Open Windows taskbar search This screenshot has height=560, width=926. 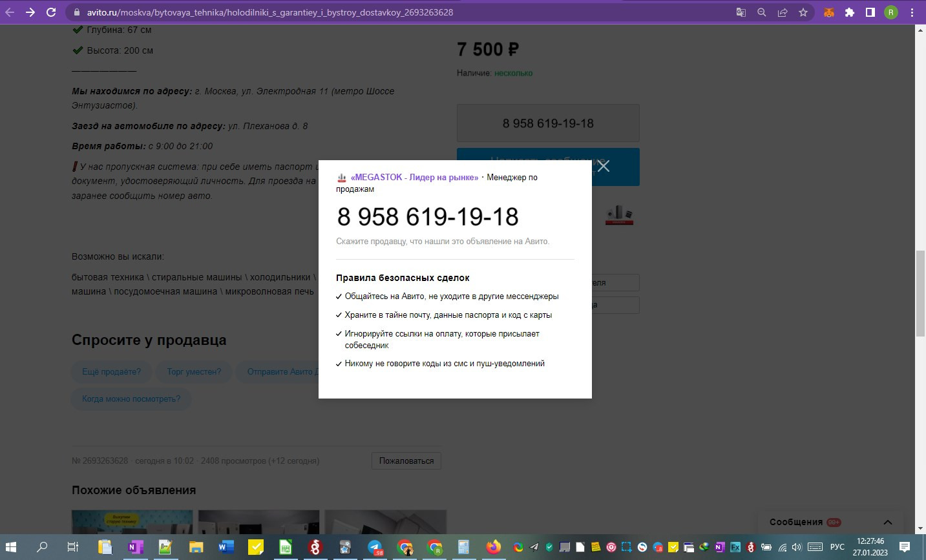point(42,548)
